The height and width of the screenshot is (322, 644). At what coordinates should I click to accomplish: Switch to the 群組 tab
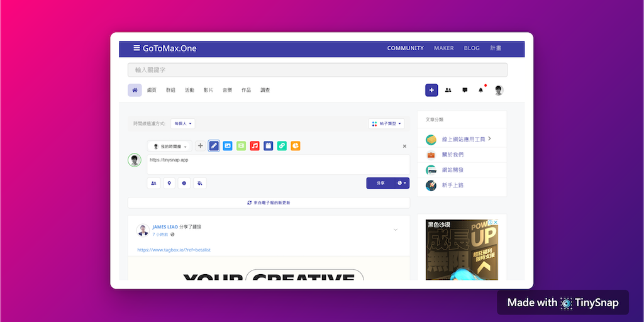click(x=170, y=90)
